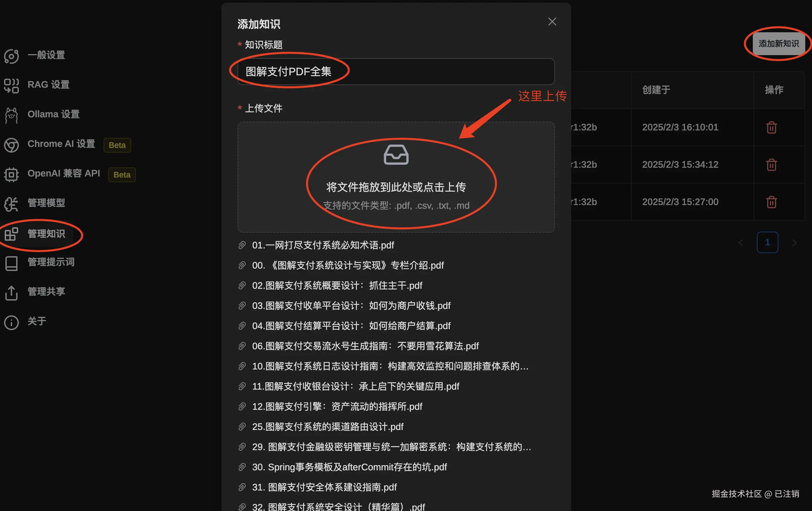
Task: Select the 管理模型 sidebar item
Action: [x=46, y=203]
